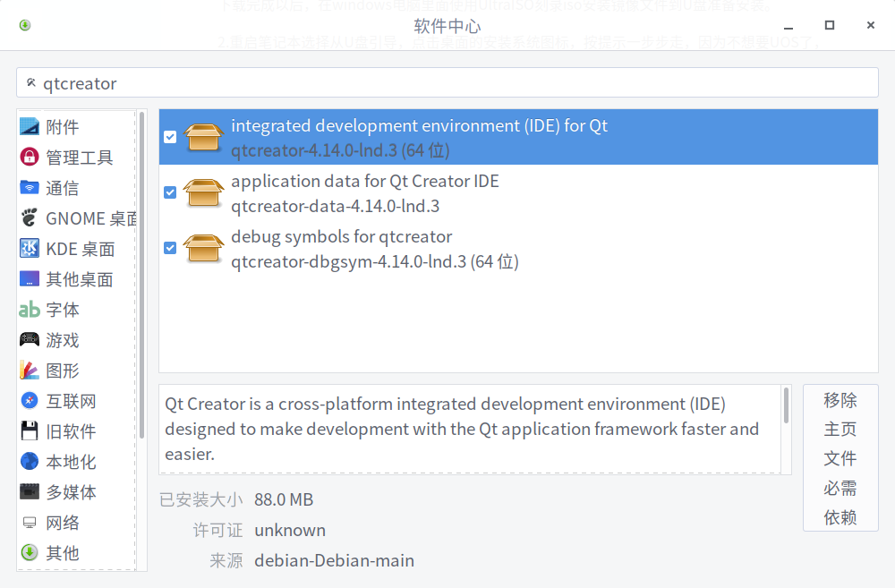Open the 主页 homepage button
The height and width of the screenshot is (588, 895).
click(840, 430)
